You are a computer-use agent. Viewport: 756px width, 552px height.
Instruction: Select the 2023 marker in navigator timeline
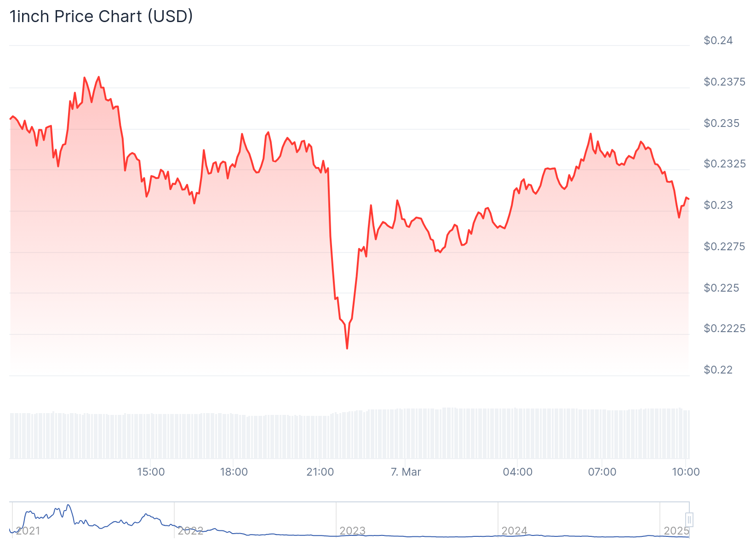[x=352, y=531]
